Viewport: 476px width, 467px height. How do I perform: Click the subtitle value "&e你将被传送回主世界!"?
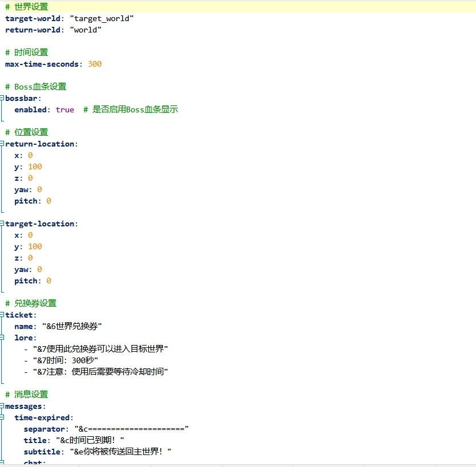[120, 452]
